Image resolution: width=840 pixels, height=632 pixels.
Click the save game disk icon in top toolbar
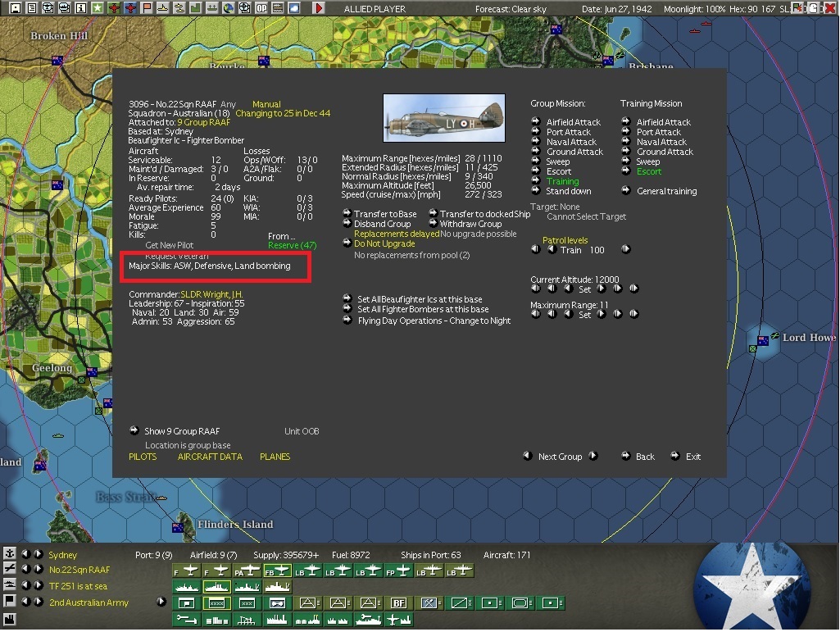[x=15, y=8]
